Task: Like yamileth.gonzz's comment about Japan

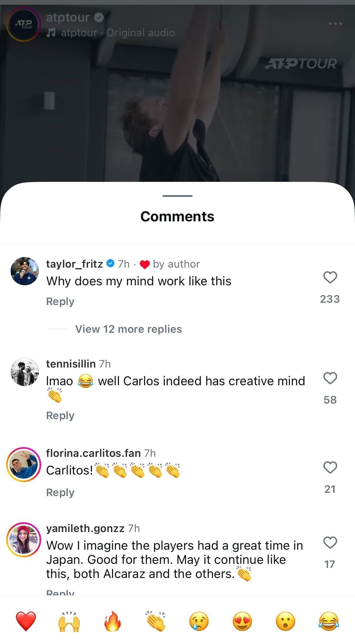Action: pos(330,543)
